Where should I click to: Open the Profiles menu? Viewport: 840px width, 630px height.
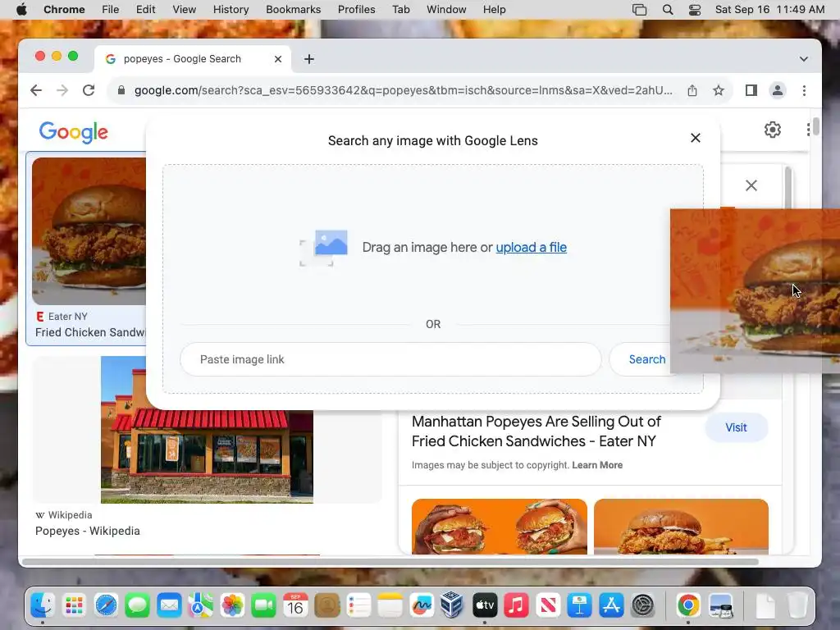point(356,10)
